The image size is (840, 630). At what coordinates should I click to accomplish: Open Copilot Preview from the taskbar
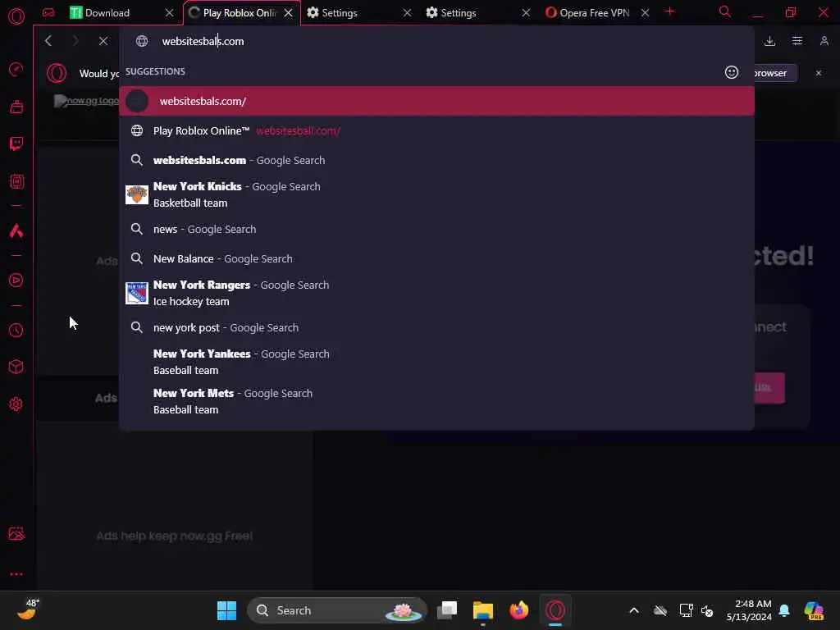coord(814,610)
